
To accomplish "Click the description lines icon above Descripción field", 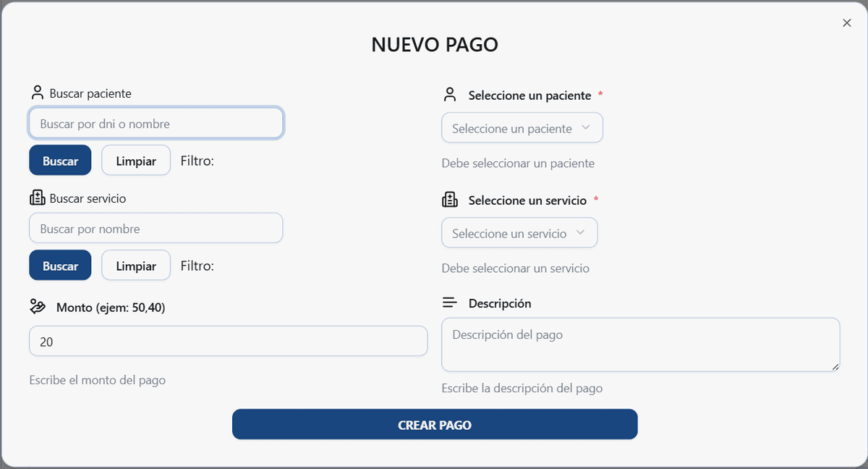I will point(450,303).
